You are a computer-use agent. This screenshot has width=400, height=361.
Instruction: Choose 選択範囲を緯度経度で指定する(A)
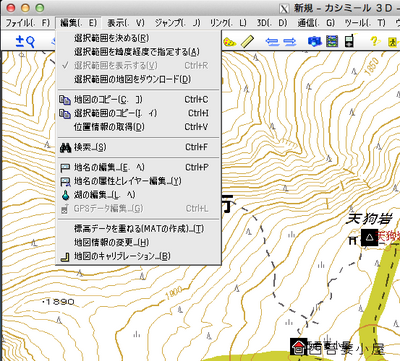tap(138, 52)
